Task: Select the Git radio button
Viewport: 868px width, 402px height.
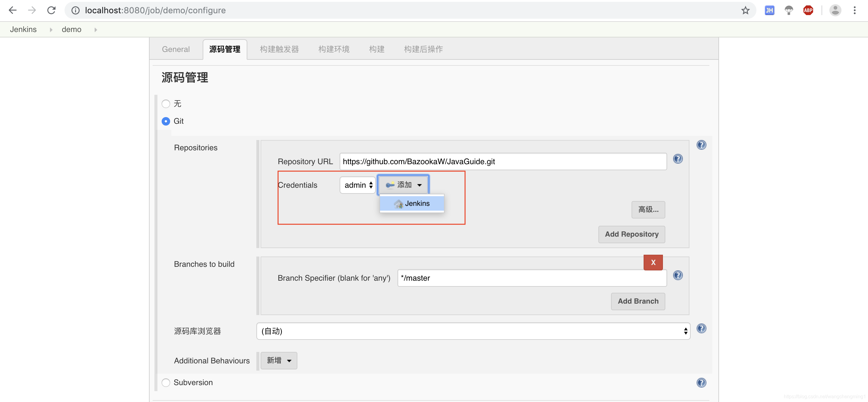Action: point(166,121)
